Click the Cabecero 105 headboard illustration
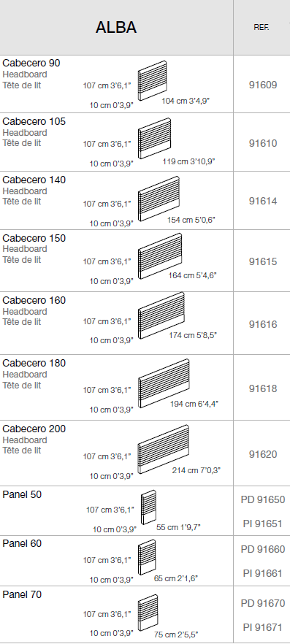The image size is (290, 644). pos(154,139)
